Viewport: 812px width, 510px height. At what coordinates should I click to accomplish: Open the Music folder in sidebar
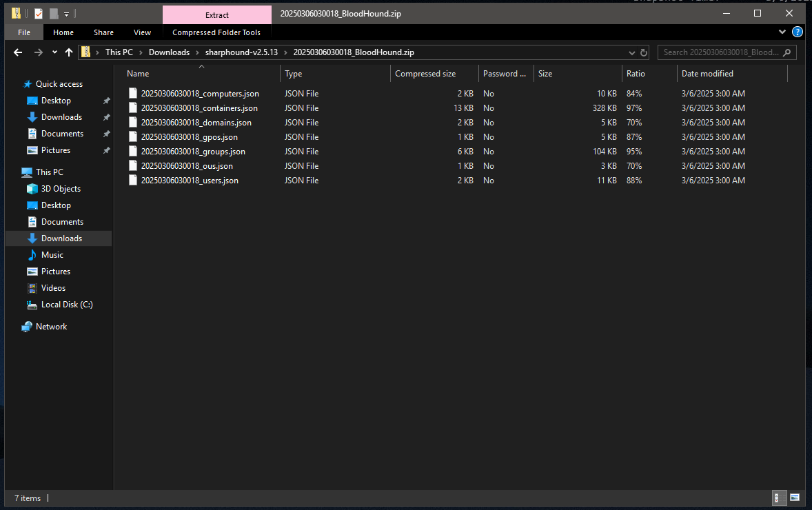[x=52, y=255]
